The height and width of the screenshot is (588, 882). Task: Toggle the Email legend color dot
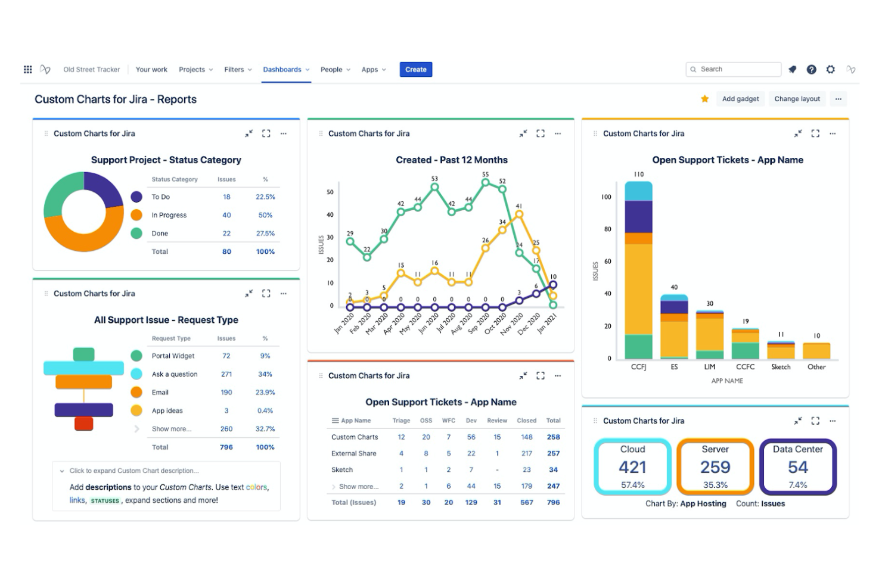coord(136,392)
